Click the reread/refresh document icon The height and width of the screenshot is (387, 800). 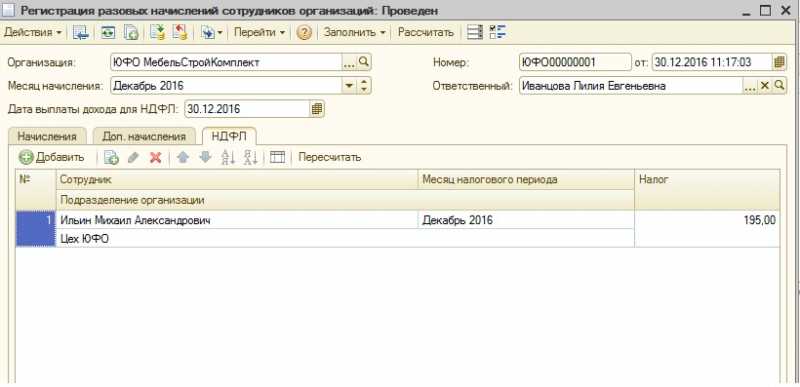(x=108, y=33)
